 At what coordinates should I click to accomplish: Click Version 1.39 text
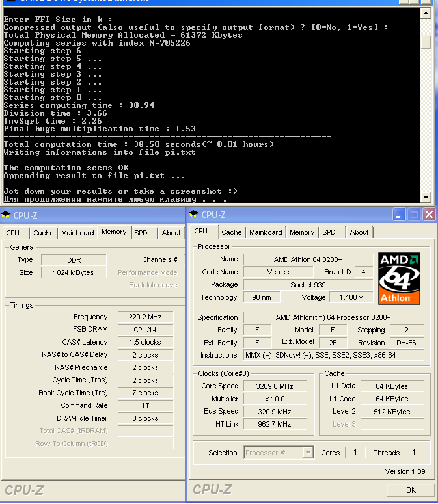pos(405,471)
